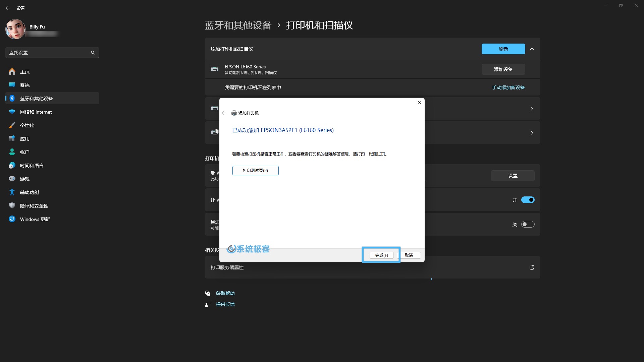Click the Time and language clock icon
This screenshot has height=362, width=644.
(x=12, y=165)
